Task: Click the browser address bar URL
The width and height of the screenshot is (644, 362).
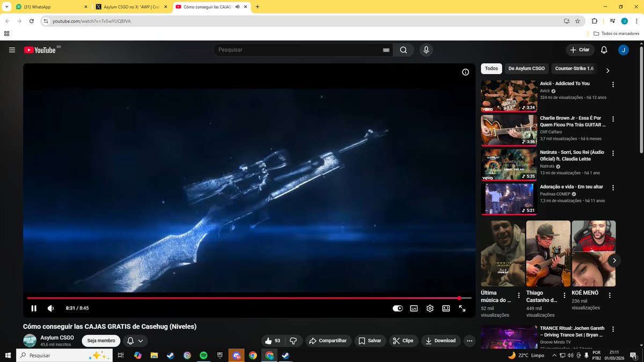Action: [x=91, y=21]
